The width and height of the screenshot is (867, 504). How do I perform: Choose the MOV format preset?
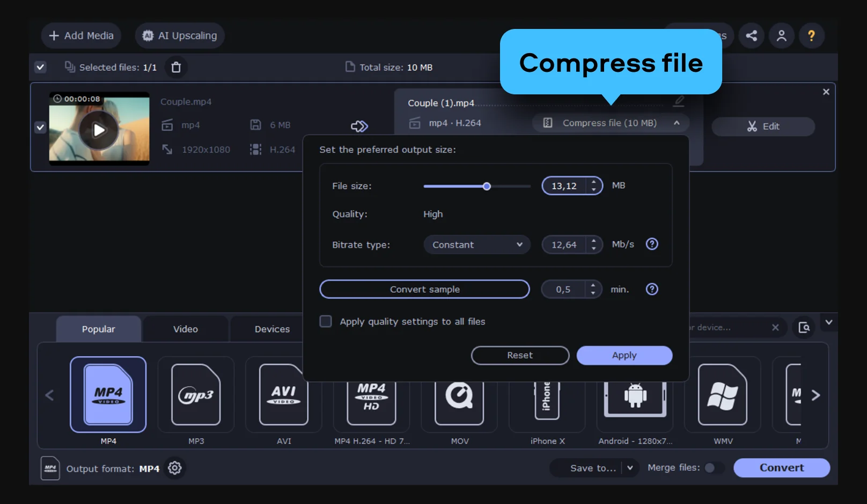click(x=459, y=402)
